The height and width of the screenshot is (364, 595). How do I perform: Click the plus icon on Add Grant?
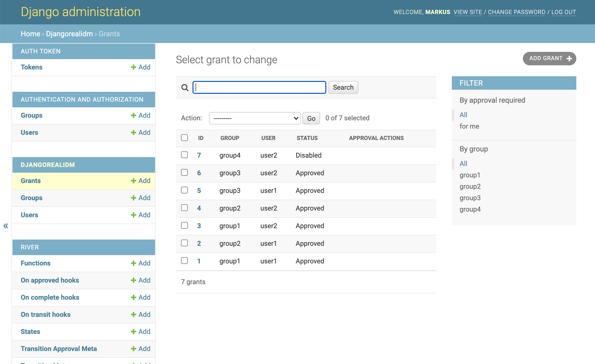pyautogui.click(x=569, y=59)
